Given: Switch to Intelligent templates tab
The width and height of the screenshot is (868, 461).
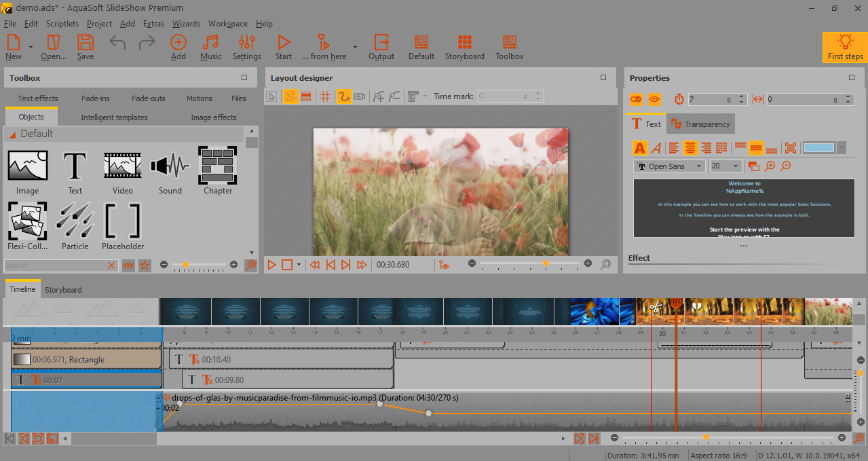Looking at the screenshot, I should (x=114, y=117).
